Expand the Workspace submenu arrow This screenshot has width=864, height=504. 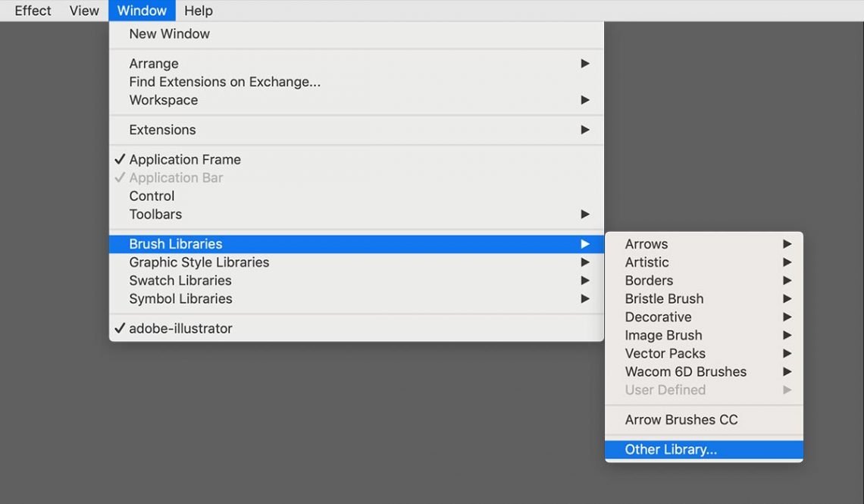pyautogui.click(x=584, y=99)
